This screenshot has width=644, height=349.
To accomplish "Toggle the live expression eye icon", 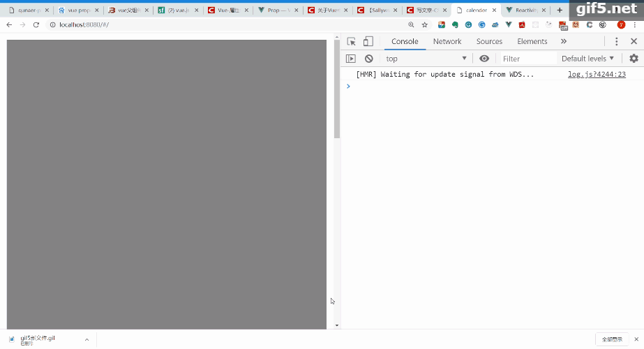I will (x=484, y=59).
